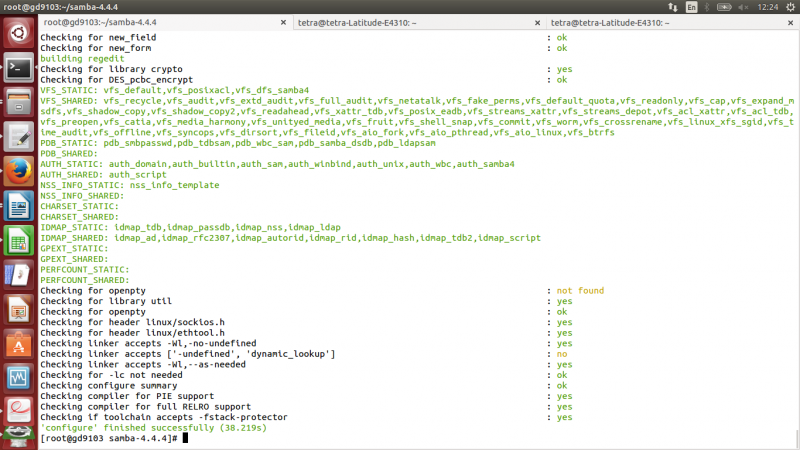The image size is (800, 450).
Task: Click the Bluetooth indicator icon
Action: pyautogui.click(x=707, y=7)
